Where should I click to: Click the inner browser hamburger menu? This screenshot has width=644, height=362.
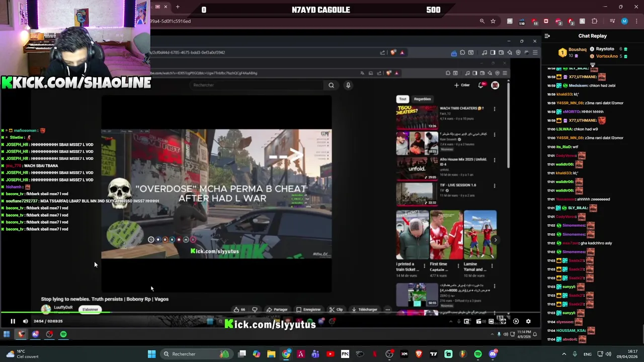coord(535,52)
